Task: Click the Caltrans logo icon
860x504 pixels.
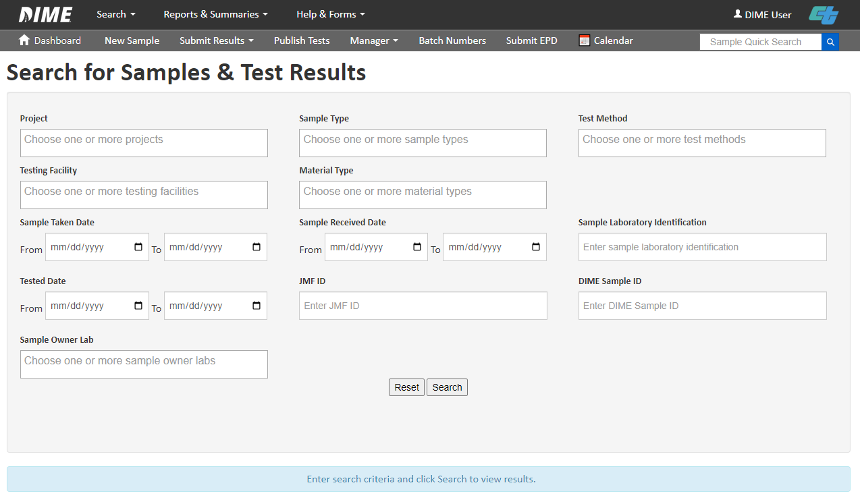Action: tap(824, 15)
